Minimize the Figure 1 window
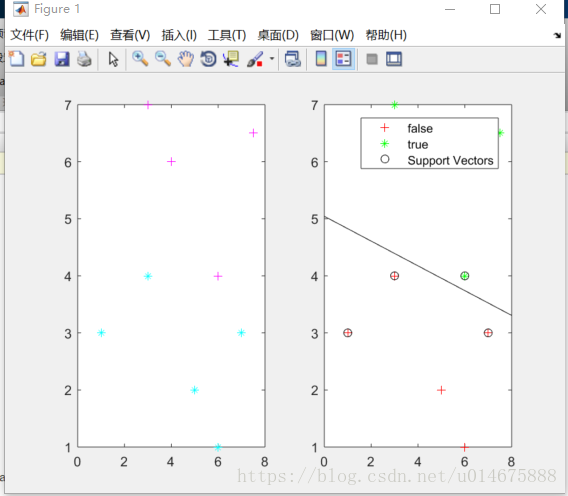 point(450,9)
